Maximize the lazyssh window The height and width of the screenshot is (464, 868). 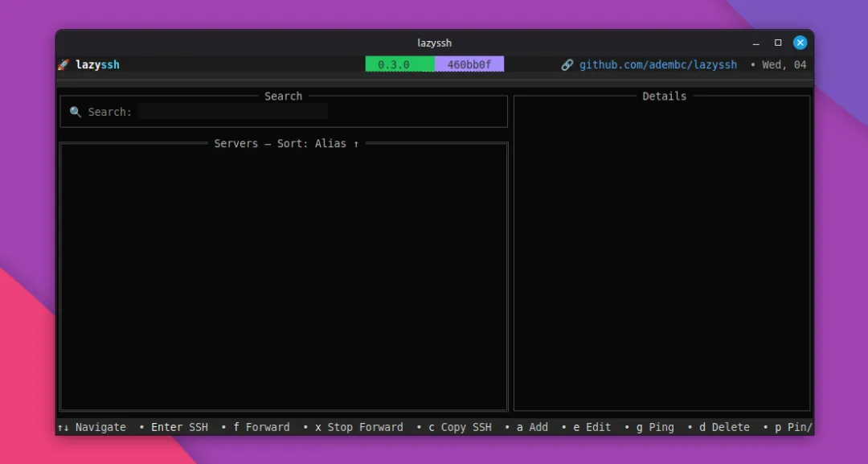[x=778, y=43]
